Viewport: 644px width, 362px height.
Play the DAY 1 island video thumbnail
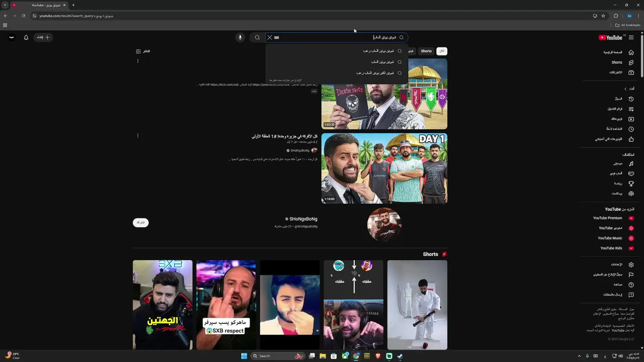point(384,168)
